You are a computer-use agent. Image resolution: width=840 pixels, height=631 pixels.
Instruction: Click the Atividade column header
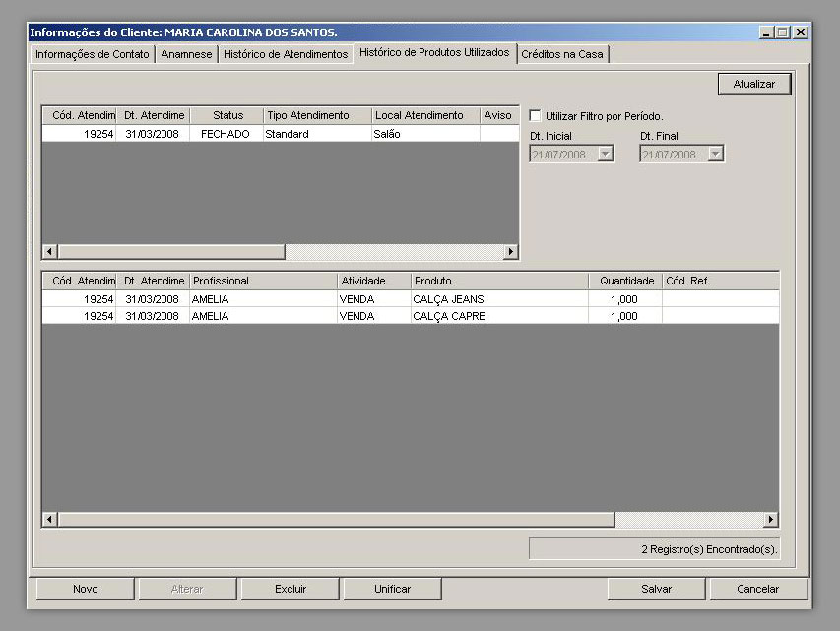(x=374, y=281)
